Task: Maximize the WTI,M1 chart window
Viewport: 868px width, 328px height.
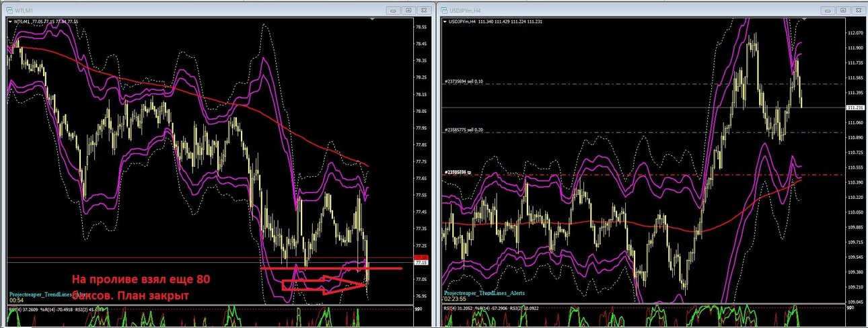Action: coord(408,10)
